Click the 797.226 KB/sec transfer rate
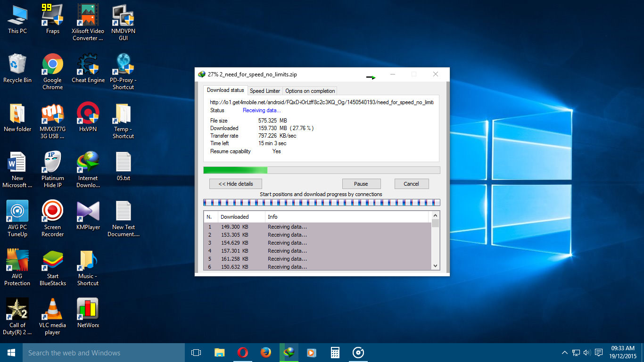Viewport: 644px width, 362px height. click(277, 136)
